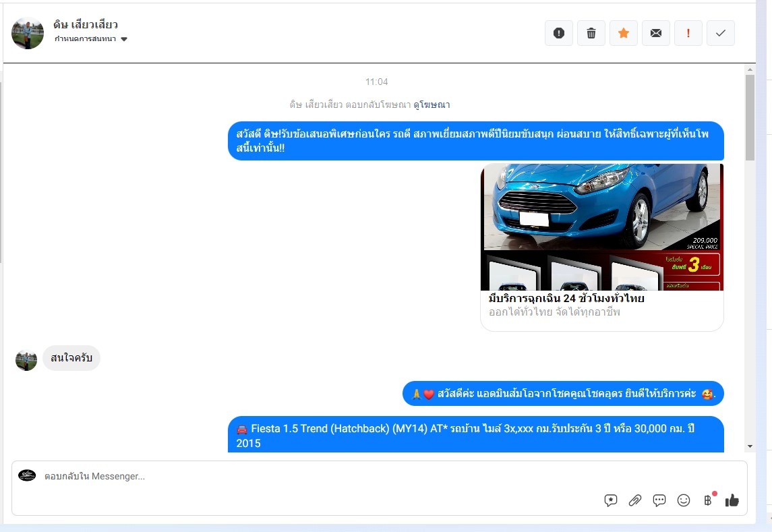Mark conversation done with checkmark icon

click(721, 33)
